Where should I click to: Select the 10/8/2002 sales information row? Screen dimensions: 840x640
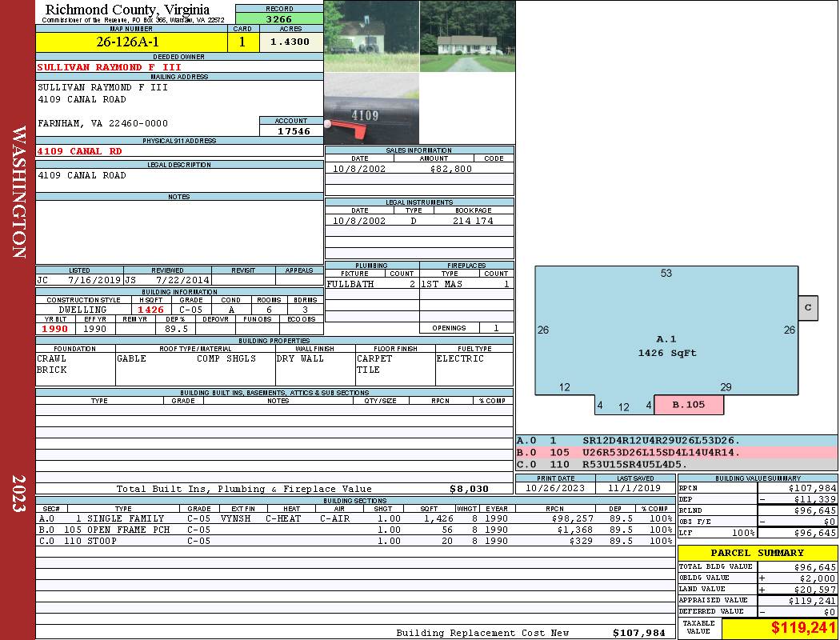[419, 169]
